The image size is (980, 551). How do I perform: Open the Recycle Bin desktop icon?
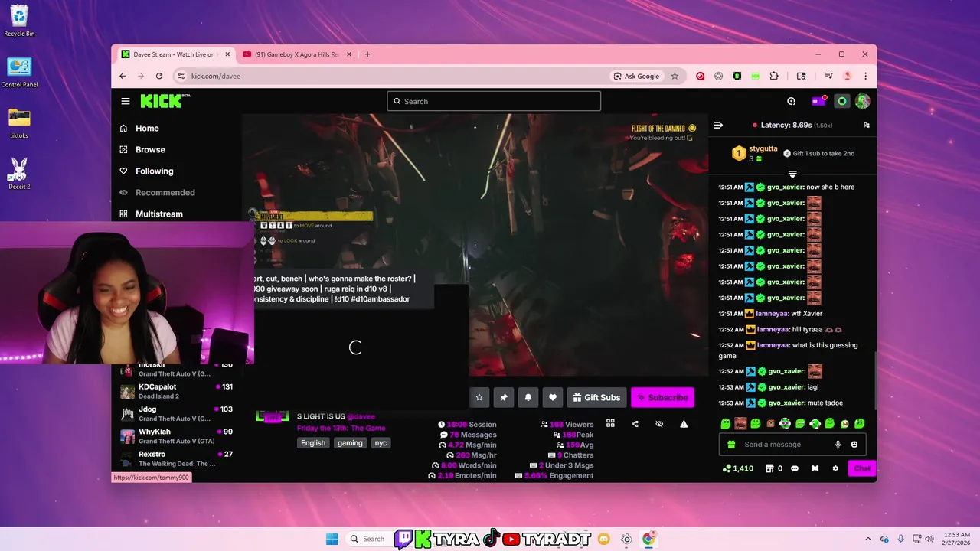[x=19, y=21]
